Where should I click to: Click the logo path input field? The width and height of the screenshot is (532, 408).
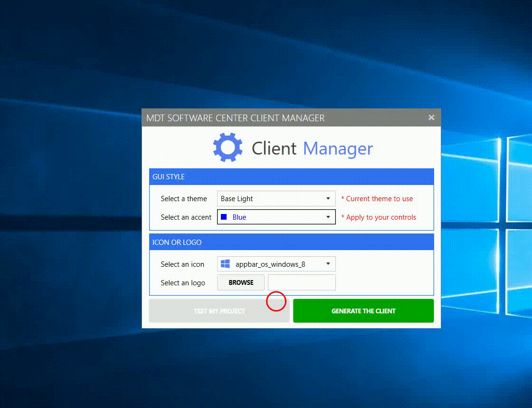click(302, 282)
